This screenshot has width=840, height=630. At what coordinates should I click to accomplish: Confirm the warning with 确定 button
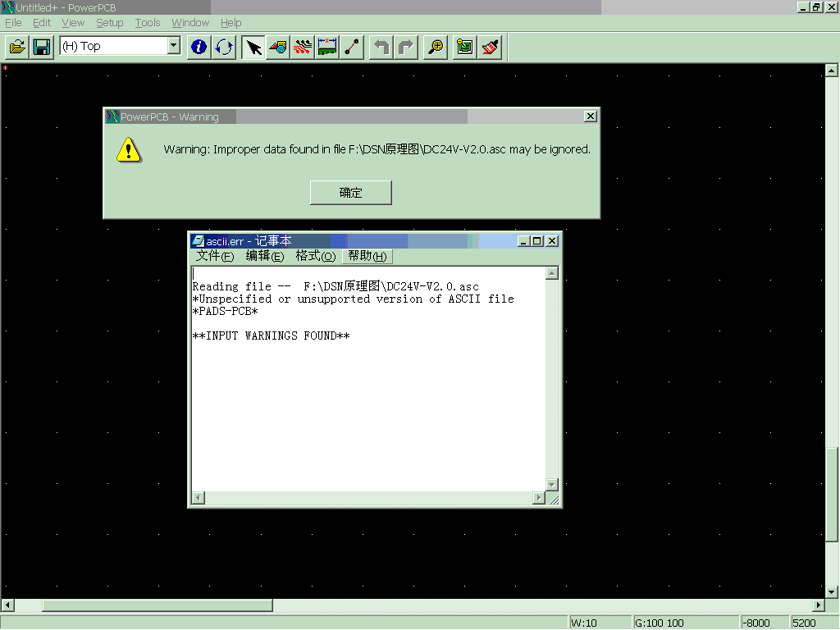pyautogui.click(x=351, y=192)
